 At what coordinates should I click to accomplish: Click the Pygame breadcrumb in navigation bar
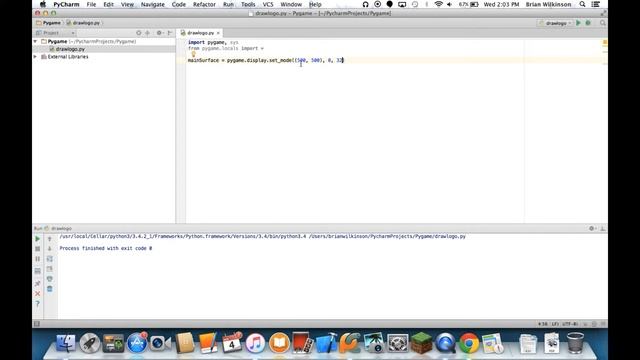coord(49,23)
